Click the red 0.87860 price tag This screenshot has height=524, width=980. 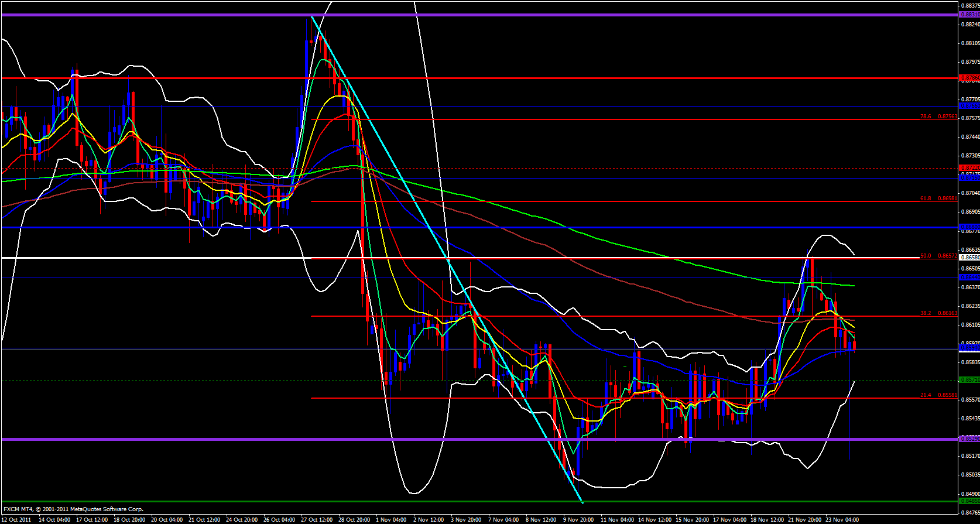pyautogui.click(x=969, y=77)
